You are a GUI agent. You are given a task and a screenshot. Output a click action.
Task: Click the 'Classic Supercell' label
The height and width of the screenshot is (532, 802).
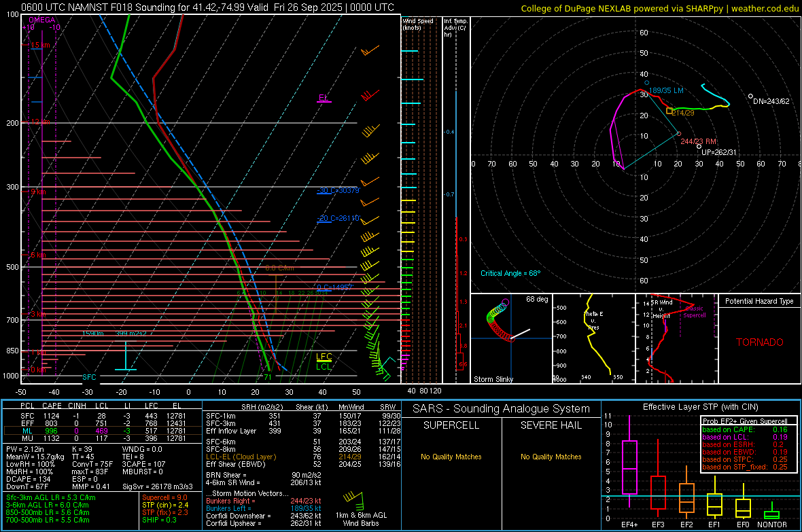tap(695, 312)
